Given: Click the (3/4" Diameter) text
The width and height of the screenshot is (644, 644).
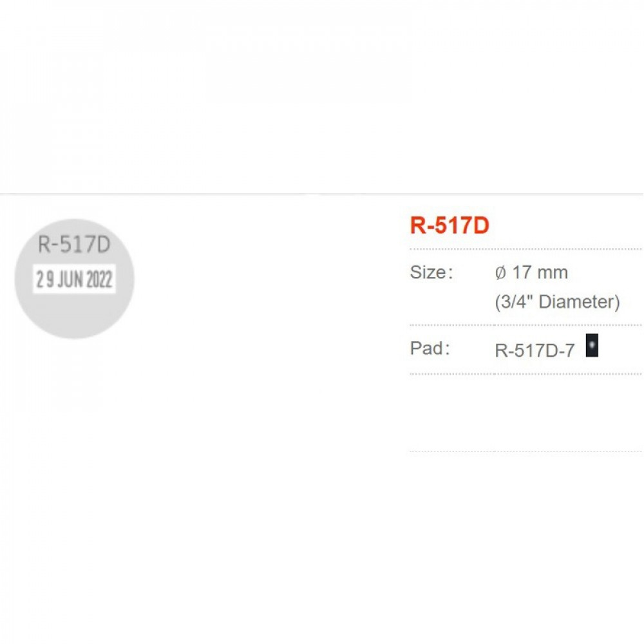Looking at the screenshot, I should pyautogui.click(x=557, y=301).
